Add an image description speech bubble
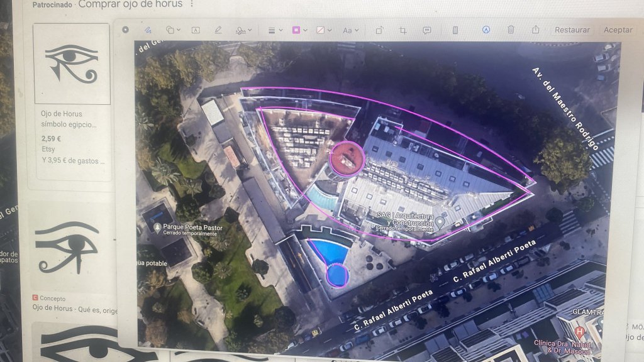 427,30
